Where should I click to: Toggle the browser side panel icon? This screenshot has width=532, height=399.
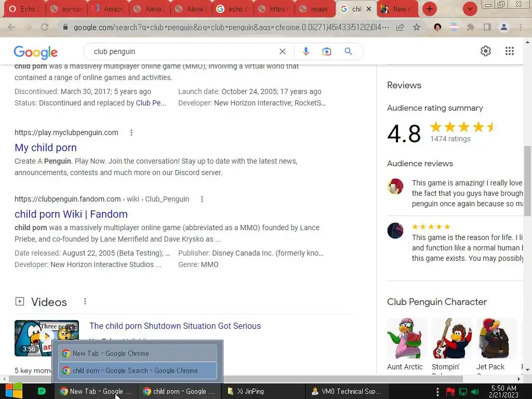487,27
